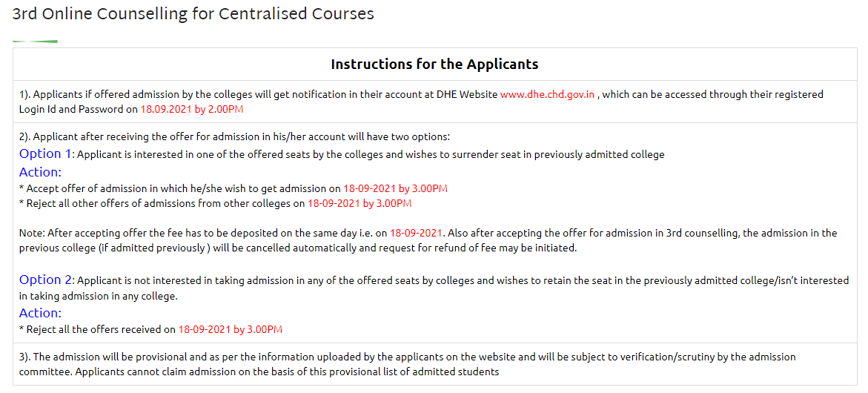Screen dimensions: 868x393
Task: Click the green underline below the page title
Action: (35, 42)
